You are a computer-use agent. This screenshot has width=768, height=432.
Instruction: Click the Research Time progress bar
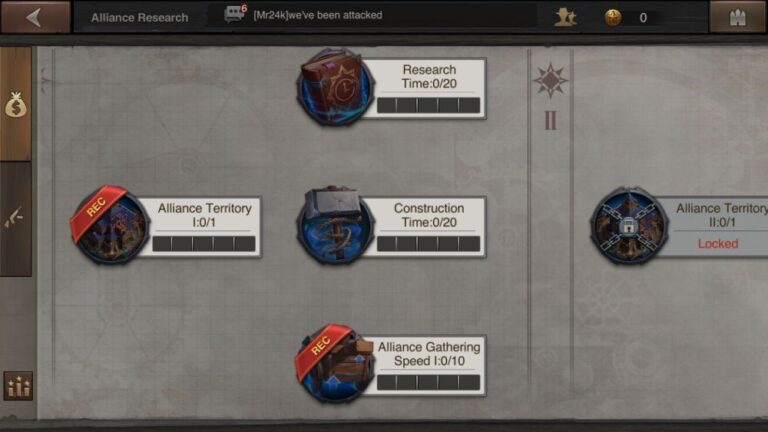pyautogui.click(x=429, y=105)
